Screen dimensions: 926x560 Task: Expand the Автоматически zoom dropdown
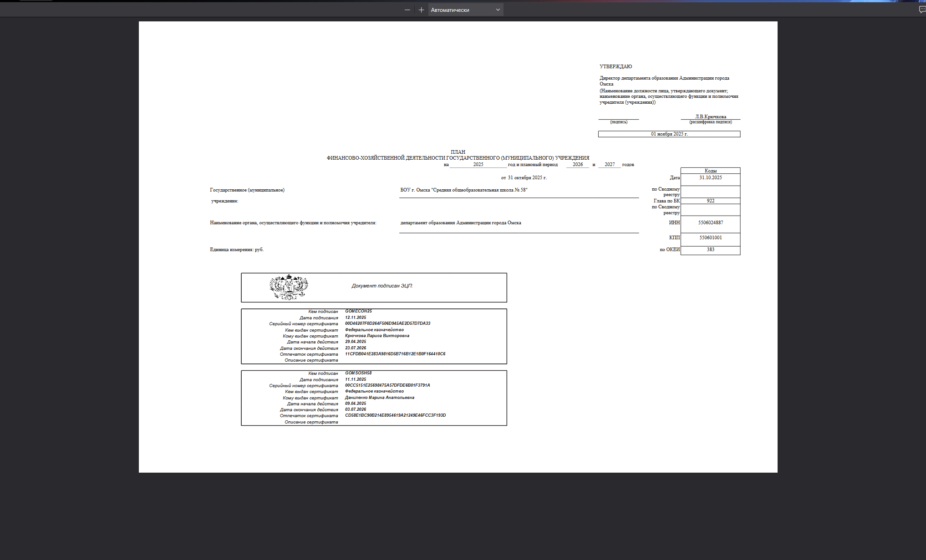(x=466, y=10)
